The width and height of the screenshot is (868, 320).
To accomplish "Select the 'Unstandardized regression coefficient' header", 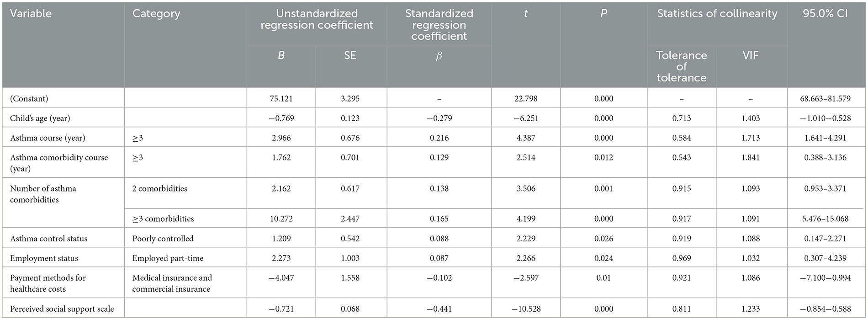I will [317, 19].
